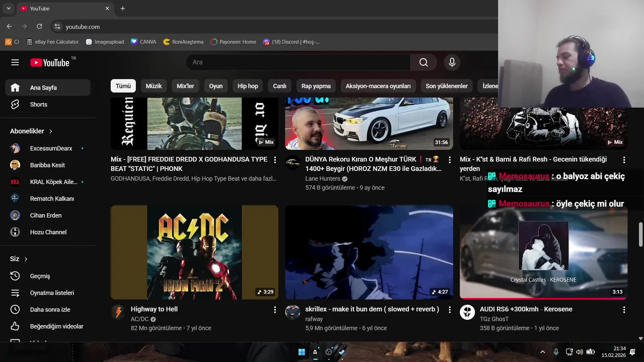This screenshot has width=644, height=362.
Task: Show hidden system tray icons
Action: point(542,352)
